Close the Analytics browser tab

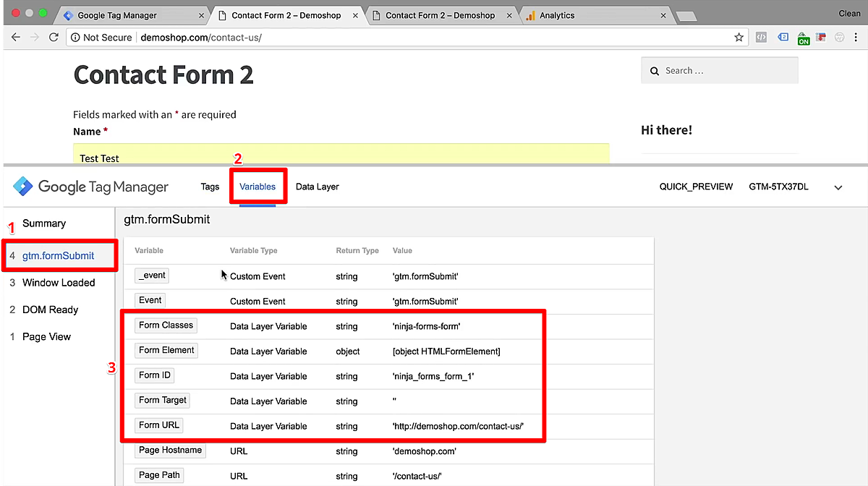pyautogui.click(x=662, y=15)
